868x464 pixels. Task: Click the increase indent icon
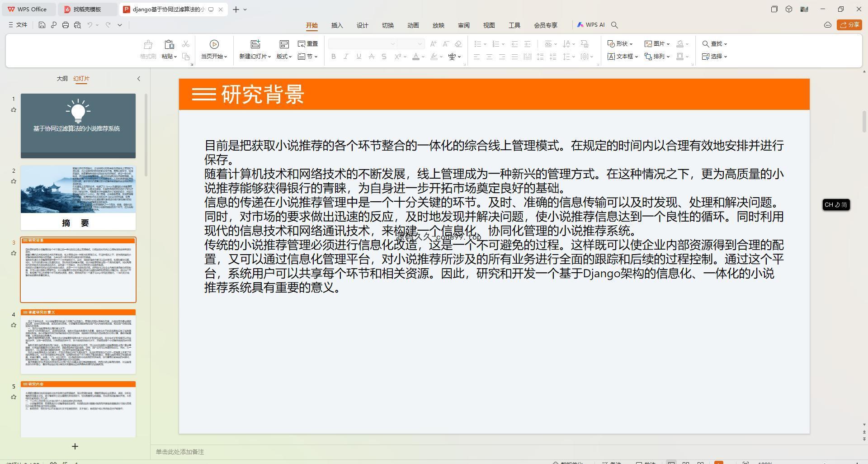[527, 44]
